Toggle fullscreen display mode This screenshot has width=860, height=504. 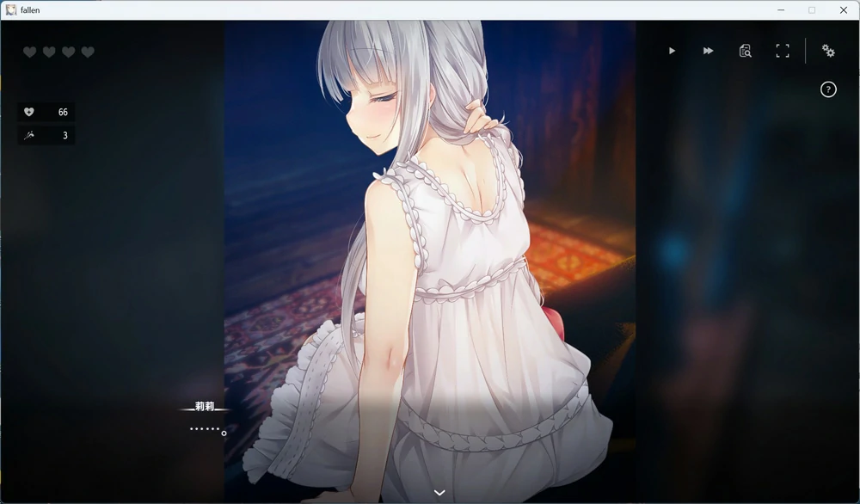(x=783, y=51)
